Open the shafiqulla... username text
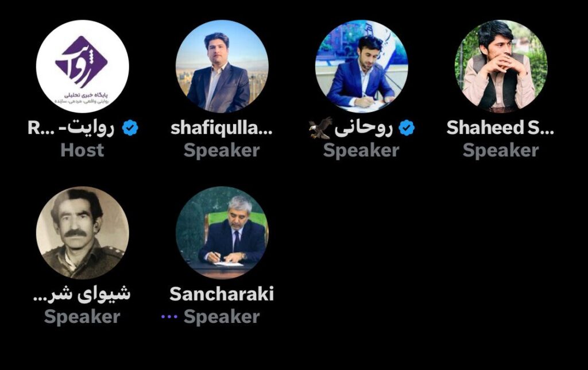The height and width of the screenshot is (370, 588). [x=222, y=128]
